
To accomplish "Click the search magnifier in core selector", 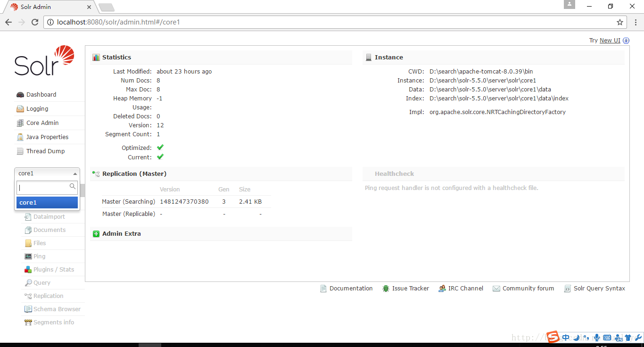I will pos(73,187).
